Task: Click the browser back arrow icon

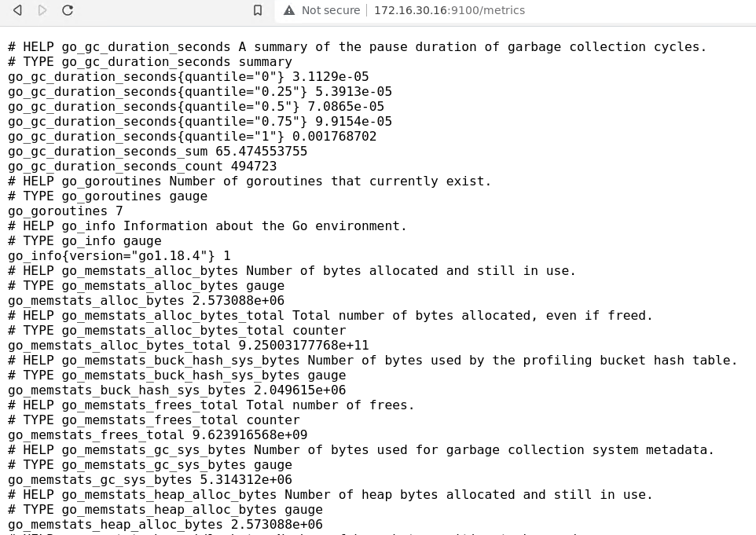Action: [17, 10]
